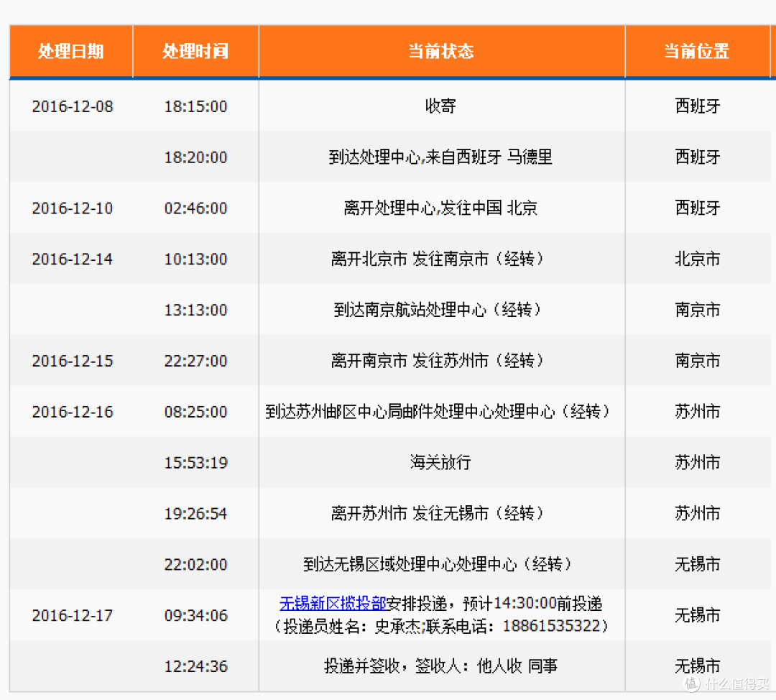Click the time 02:46:00
This screenshot has height=700, width=776.
pyautogui.click(x=195, y=208)
